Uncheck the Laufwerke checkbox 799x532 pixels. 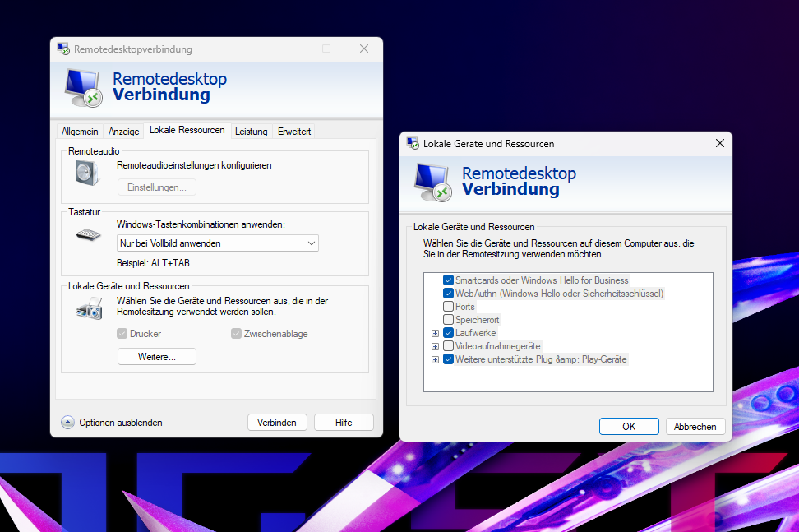pos(449,333)
